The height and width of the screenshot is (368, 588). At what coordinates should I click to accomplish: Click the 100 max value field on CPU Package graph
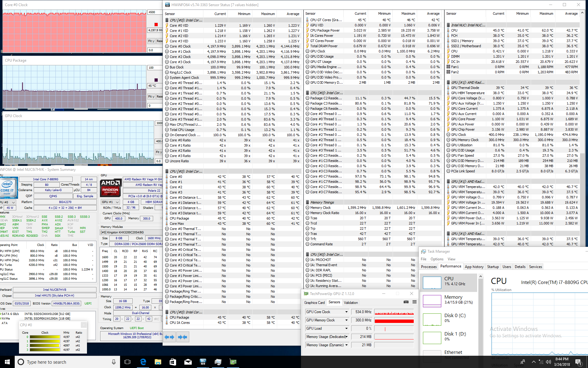point(155,68)
